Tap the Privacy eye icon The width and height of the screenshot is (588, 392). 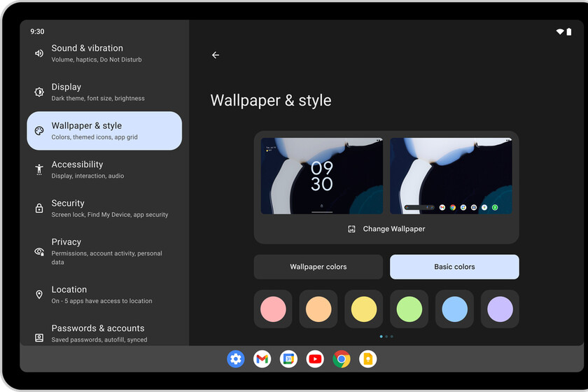tap(39, 251)
